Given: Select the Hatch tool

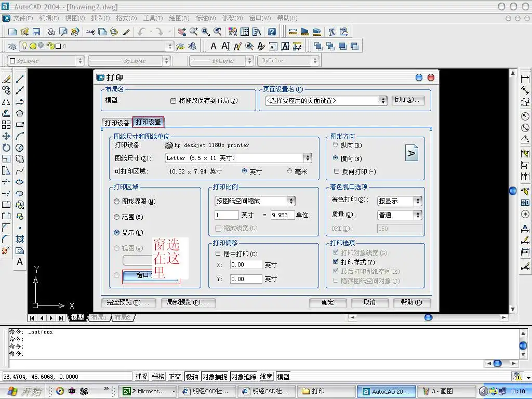Looking at the screenshot, I should (x=20, y=239).
